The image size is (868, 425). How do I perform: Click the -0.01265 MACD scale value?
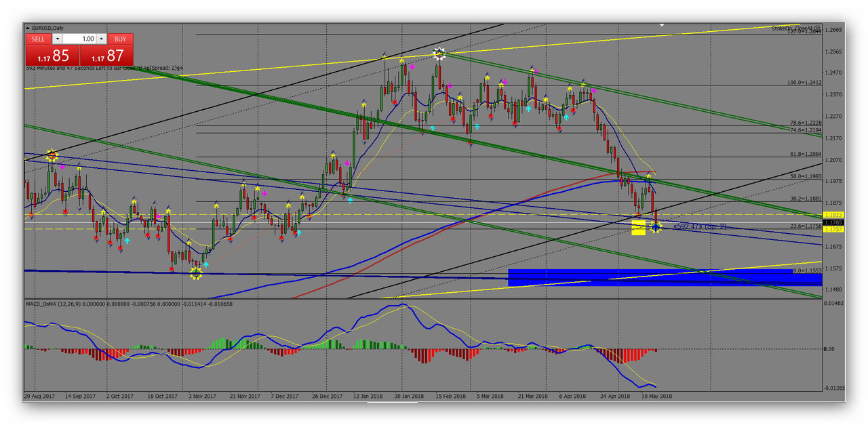[x=833, y=388]
